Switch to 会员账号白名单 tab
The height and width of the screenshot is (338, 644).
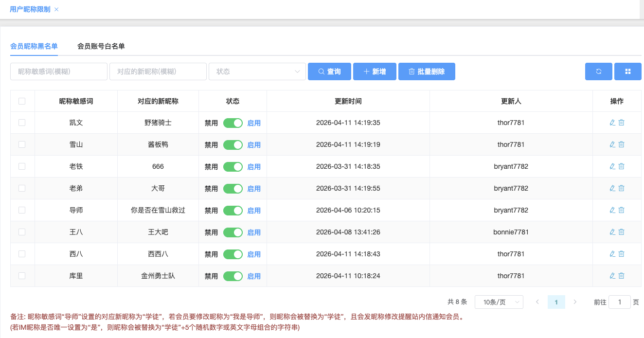[101, 46]
